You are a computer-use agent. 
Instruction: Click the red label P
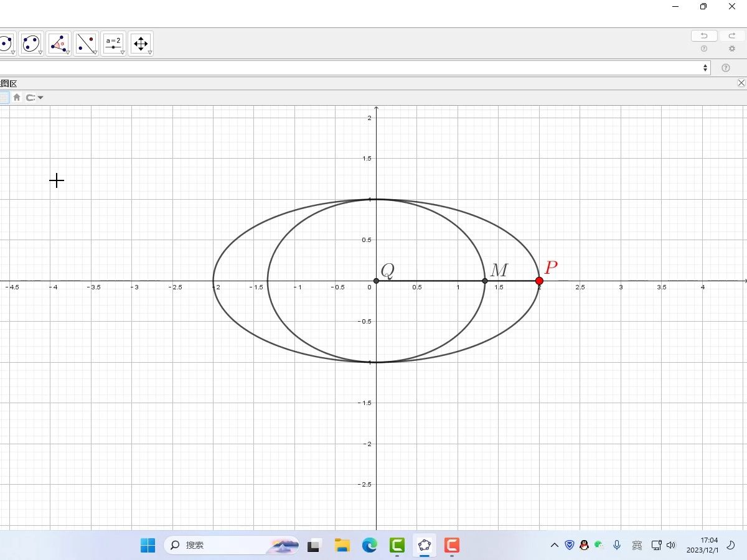pyautogui.click(x=551, y=268)
